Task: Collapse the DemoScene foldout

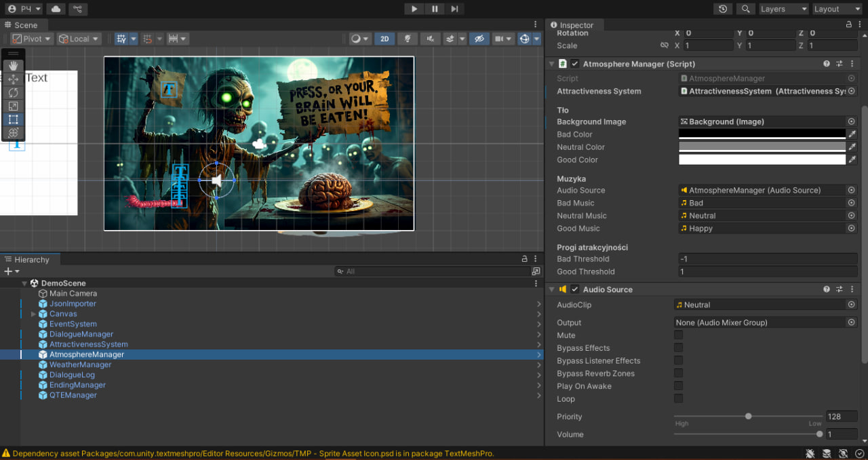Action: click(x=24, y=284)
